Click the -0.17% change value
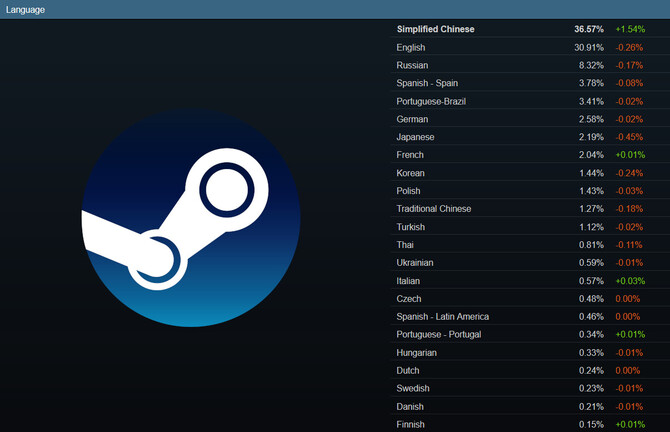Screen dimensions: 670x432 click(x=629, y=65)
